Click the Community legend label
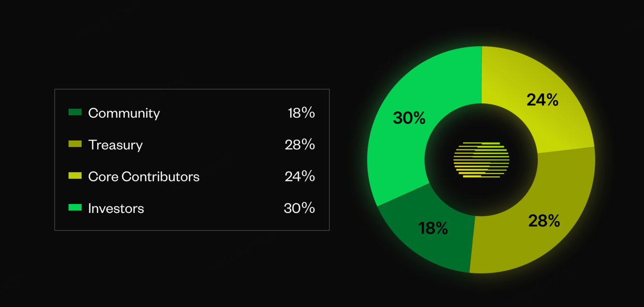This screenshot has height=307, width=644. 124,113
